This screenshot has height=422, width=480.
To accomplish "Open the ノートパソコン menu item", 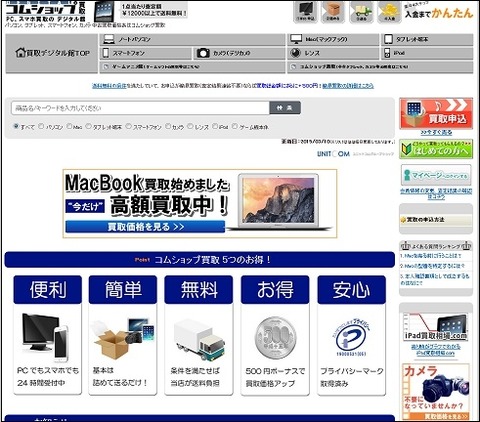I will click(192, 39).
